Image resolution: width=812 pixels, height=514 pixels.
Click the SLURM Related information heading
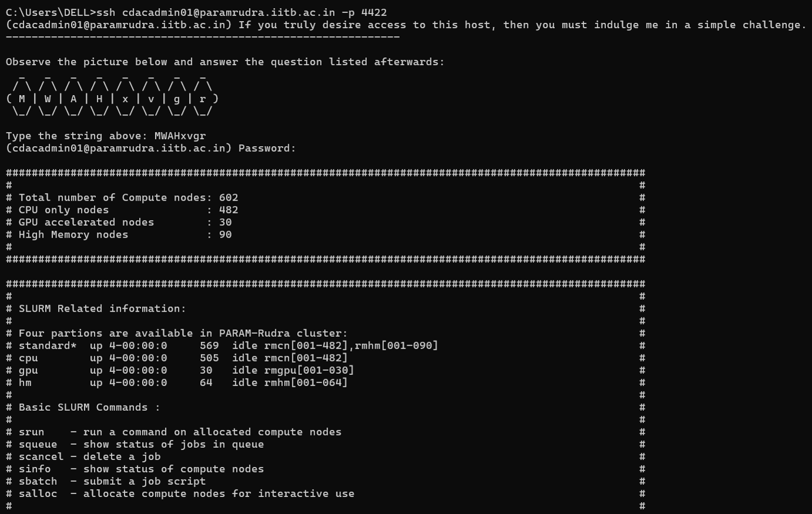point(102,309)
